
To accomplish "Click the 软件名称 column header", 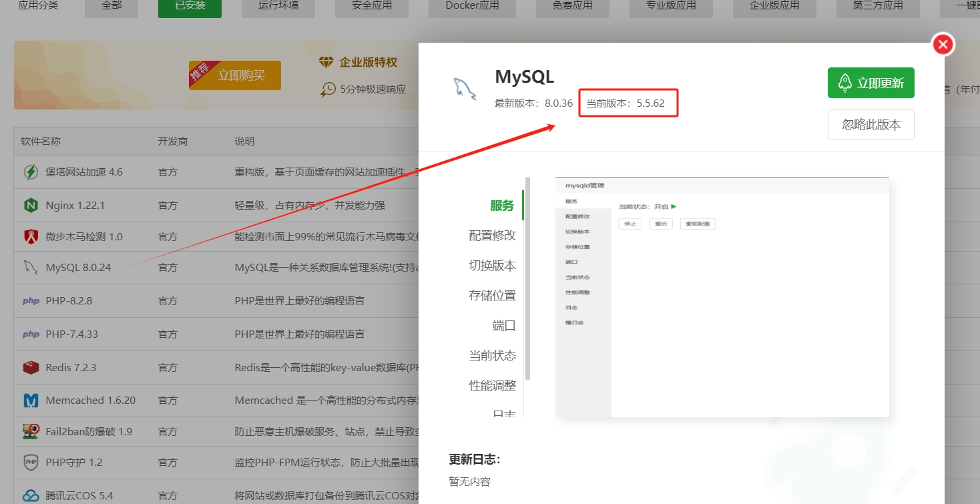I will [x=41, y=142].
